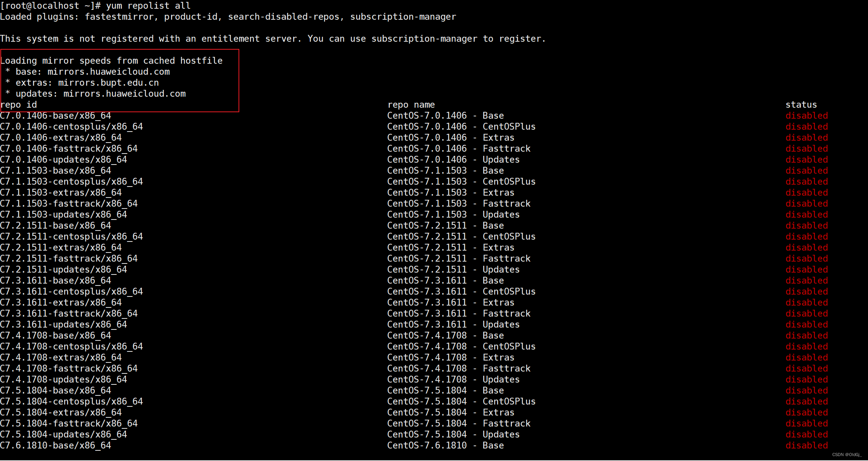This screenshot has height=461, width=868.
Task: Click the C7.1.1503-centosplus/x86_64 repo id
Action: point(72,182)
